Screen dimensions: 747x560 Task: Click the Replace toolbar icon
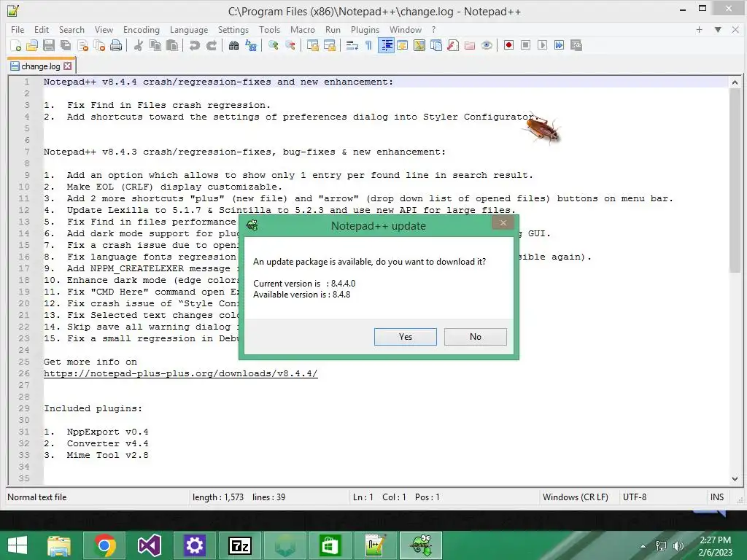(x=251, y=46)
